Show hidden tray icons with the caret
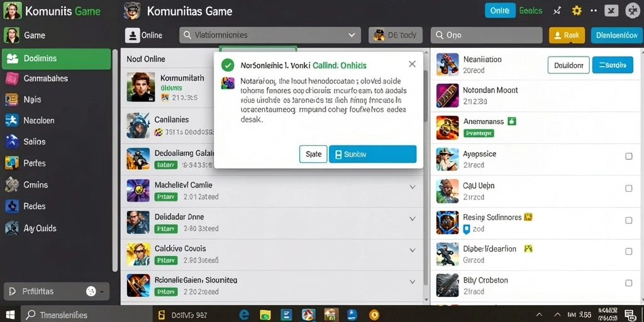The width and height of the screenshot is (644, 322). [539, 315]
